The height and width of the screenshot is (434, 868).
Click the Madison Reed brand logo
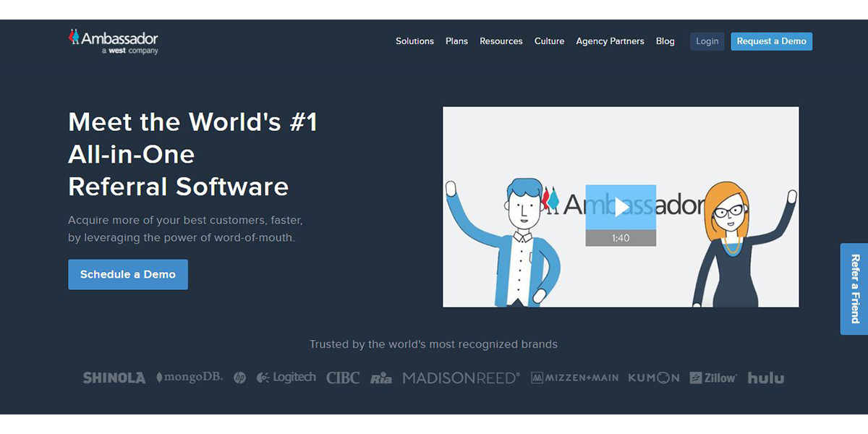pyautogui.click(x=461, y=378)
